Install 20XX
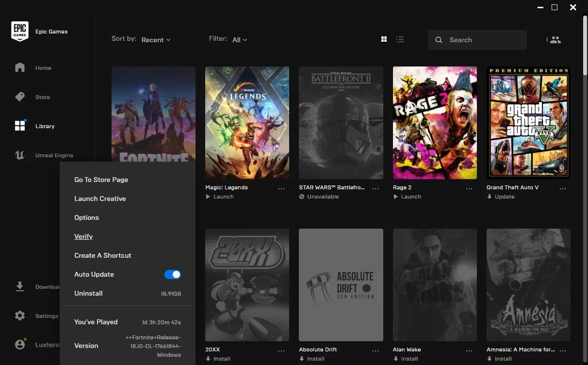 coord(218,359)
